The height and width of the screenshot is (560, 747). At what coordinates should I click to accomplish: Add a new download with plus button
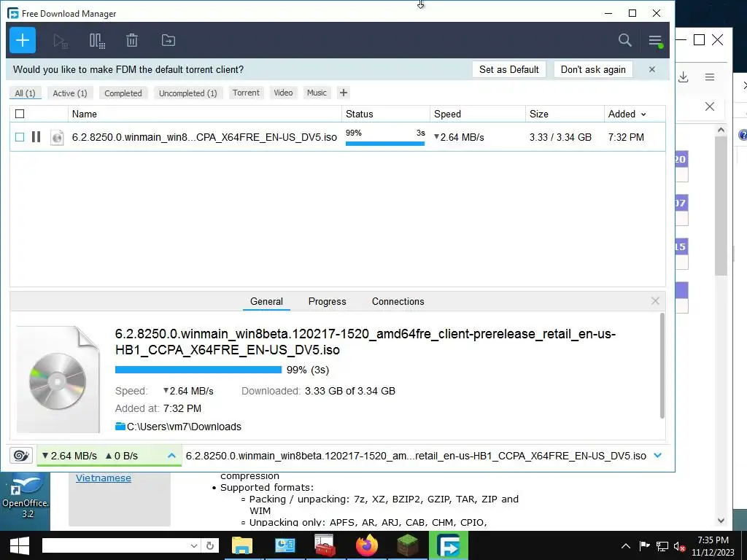point(23,41)
